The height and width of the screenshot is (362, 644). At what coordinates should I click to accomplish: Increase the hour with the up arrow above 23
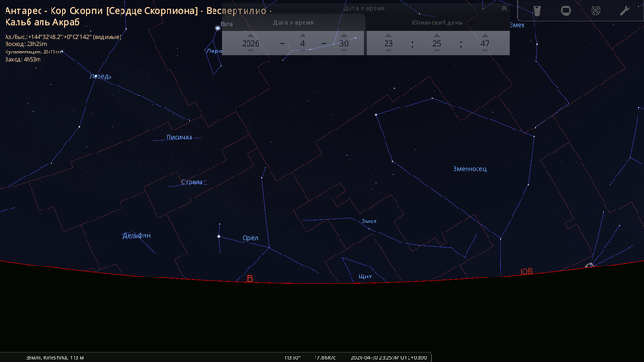click(388, 35)
